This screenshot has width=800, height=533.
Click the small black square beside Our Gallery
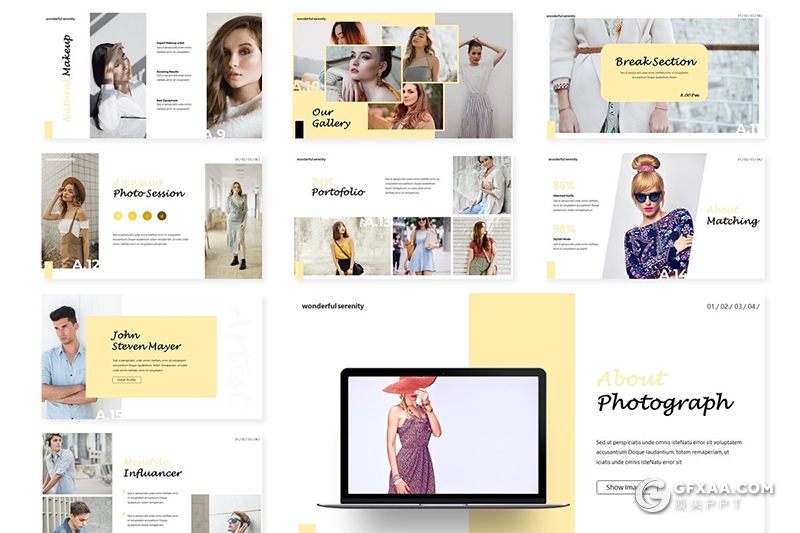pos(299,128)
